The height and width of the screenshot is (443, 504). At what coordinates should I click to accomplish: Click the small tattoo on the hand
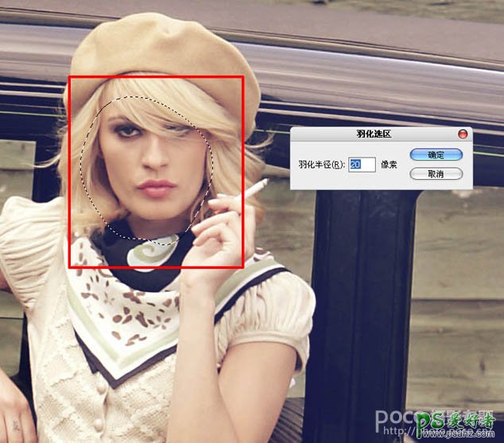click(x=16, y=426)
